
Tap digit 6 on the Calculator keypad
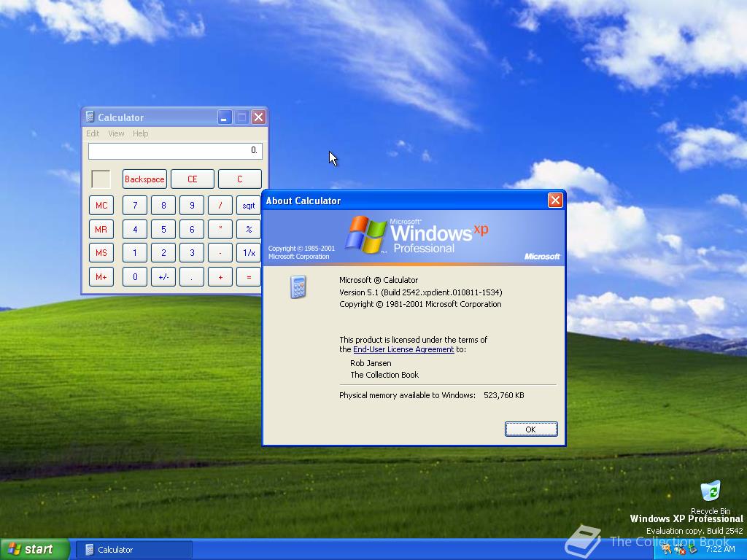click(x=192, y=229)
